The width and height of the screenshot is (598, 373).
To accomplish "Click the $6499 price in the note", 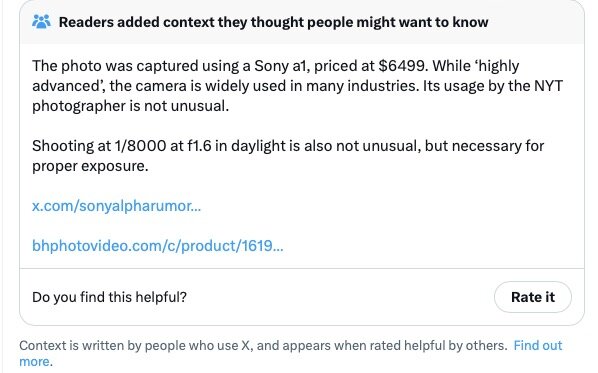I will [401, 66].
